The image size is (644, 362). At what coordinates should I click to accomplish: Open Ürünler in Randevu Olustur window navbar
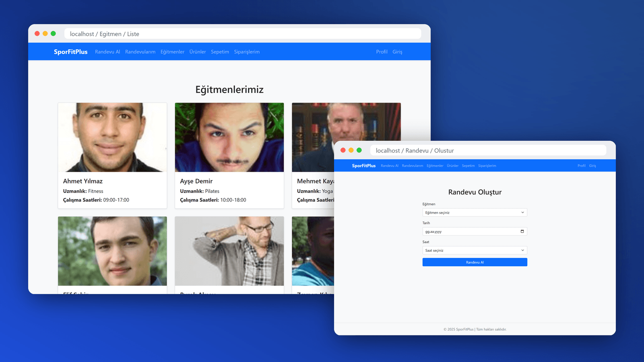tap(453, 166)
